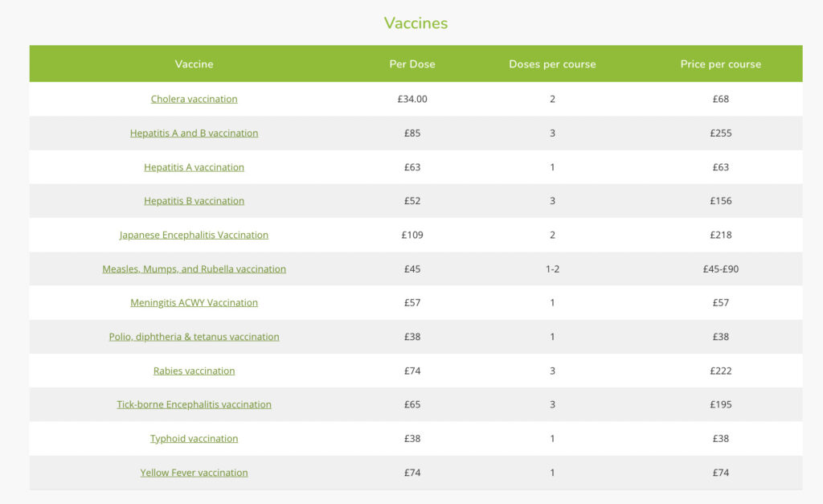Click the Yellow Fever vaccination link
This screenshot has width=823, height=504.
click(194, 473)
